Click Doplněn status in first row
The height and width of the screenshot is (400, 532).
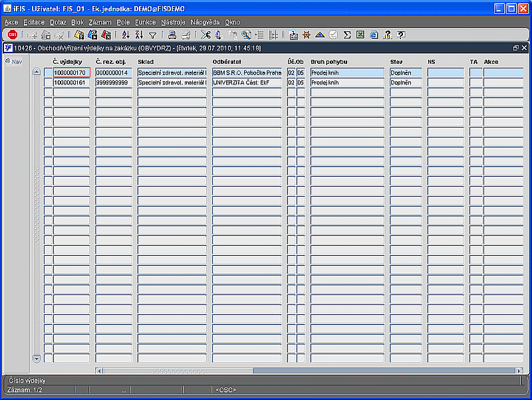[406, 72]
